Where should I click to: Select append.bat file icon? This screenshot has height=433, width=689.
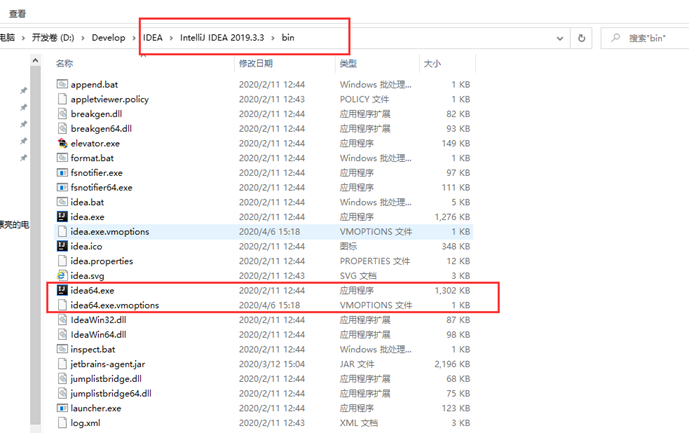point(62,84)
